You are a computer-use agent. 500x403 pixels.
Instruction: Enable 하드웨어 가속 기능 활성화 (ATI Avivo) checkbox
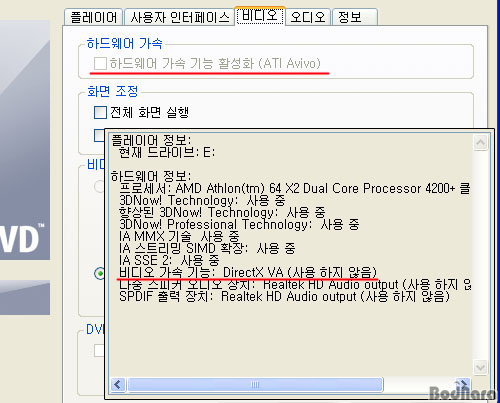click(100, 63)
